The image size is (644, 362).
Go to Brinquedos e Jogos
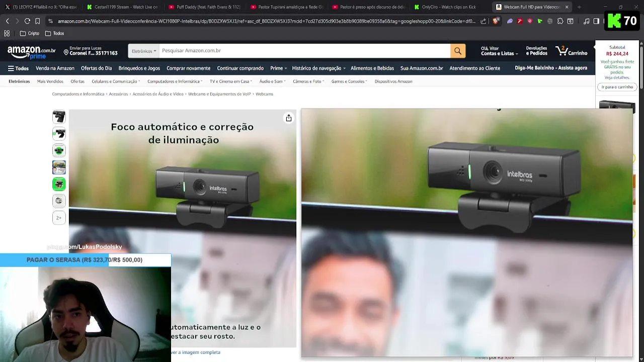139,68
